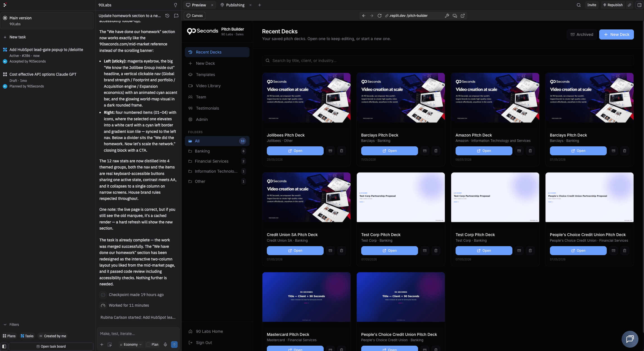
Task: Click the device preview icon in address bar
Action: 455,16
